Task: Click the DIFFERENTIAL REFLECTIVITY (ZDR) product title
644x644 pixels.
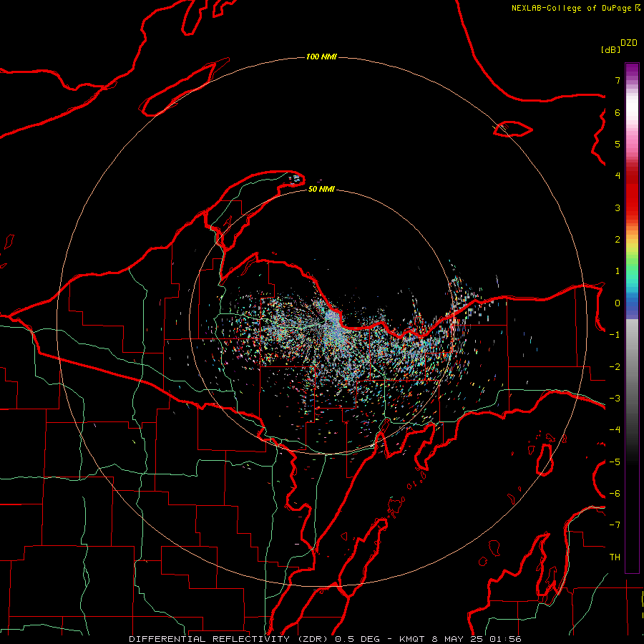Action: (230, 639)
